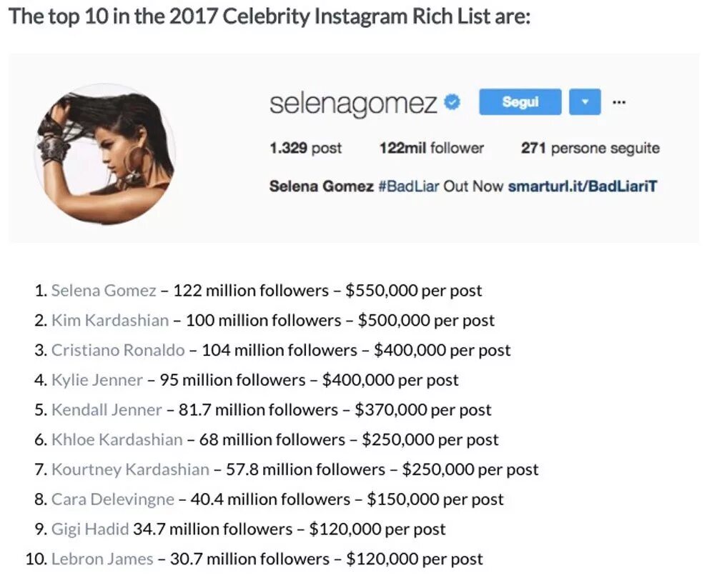Go to the Lebron James link
Image resolution: width=712 pixels, height=588 pixels.
[102, 559]
